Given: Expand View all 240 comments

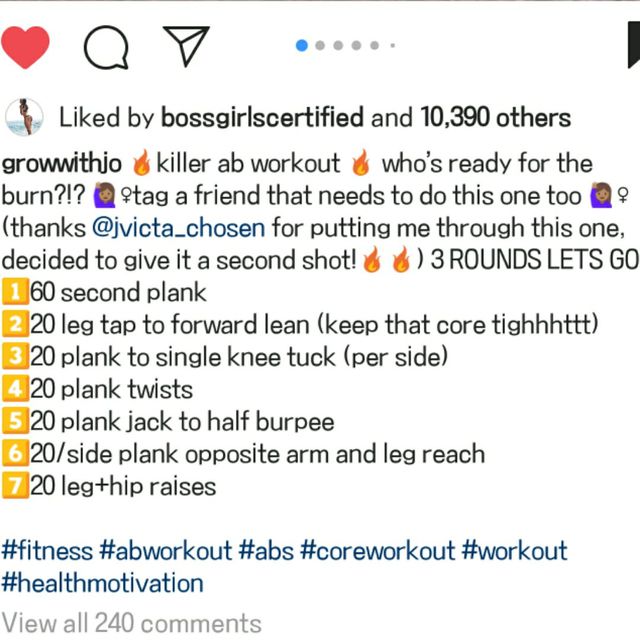Looking at the screenshot, I should 131,624.
